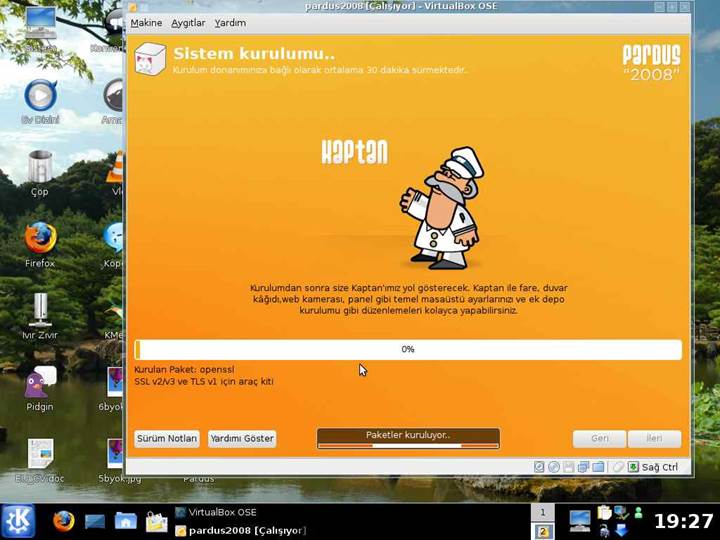Open the clipboard tray icon
Viewport: 720px width, 540px height.
coord(604,512)
